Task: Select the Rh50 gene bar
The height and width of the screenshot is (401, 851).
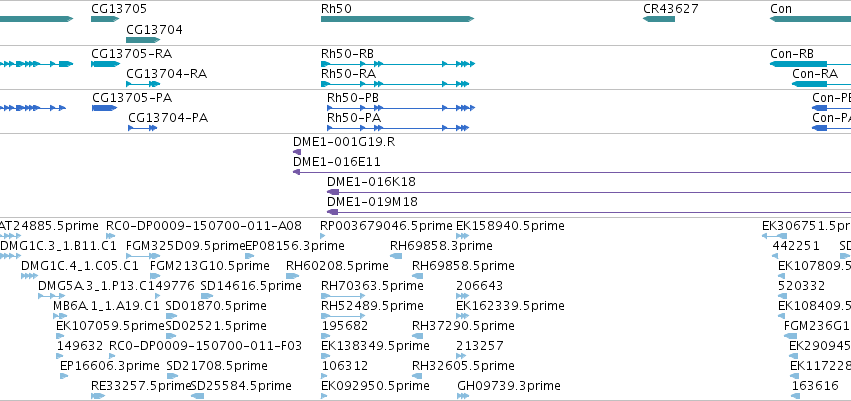Action: [x=397, y=19]
